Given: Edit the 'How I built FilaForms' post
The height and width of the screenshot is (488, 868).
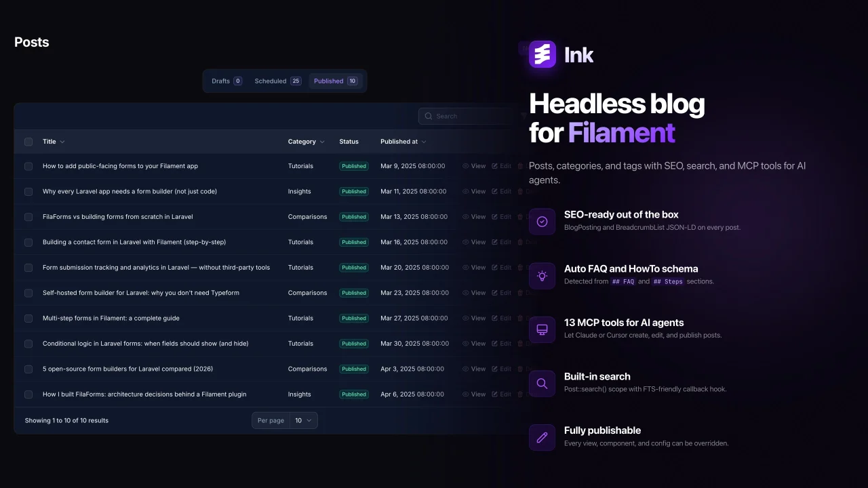Looking at the screenshot, I should 502,394.
